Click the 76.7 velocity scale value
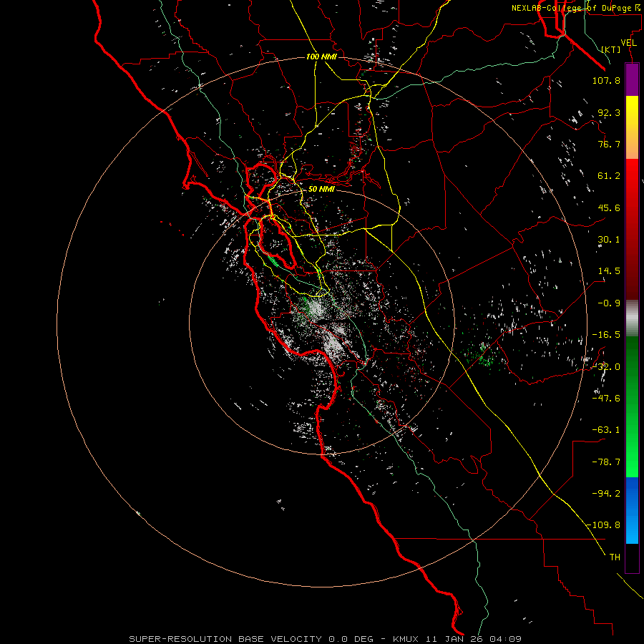Viewport: 644px width, 644px height. pyautogui.click(x=609, y=144)
